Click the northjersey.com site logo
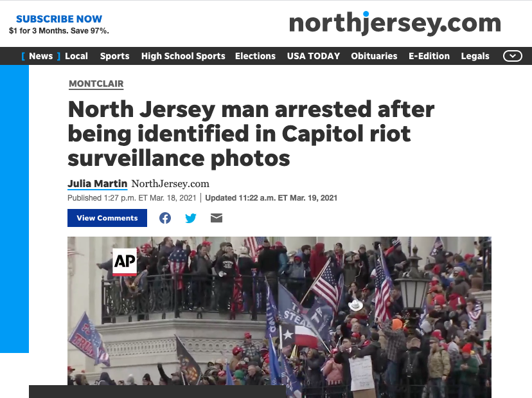This screenshot has width=532, height=398. (x=395, y=23)
